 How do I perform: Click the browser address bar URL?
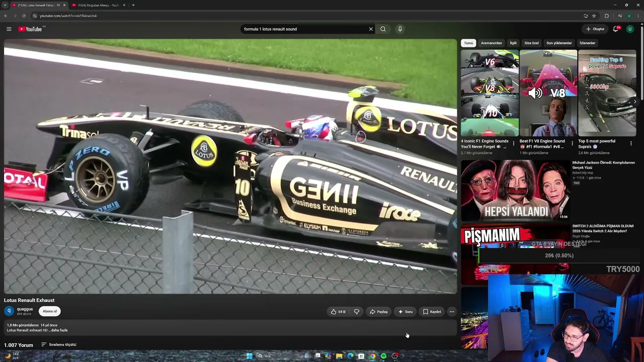coord(68,16)
